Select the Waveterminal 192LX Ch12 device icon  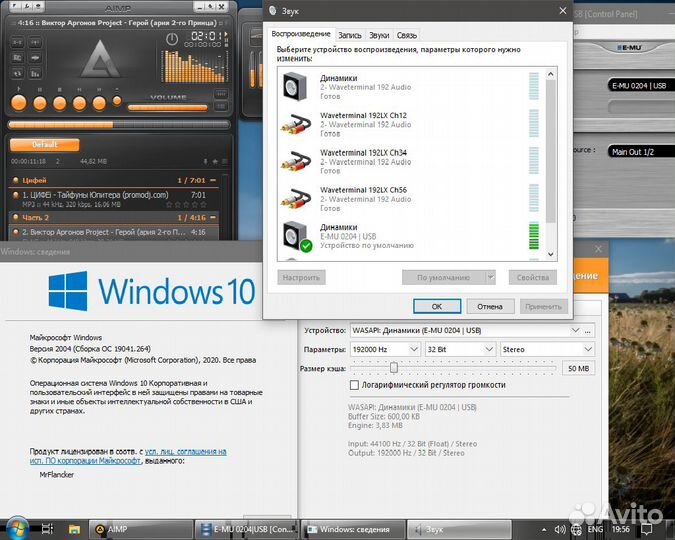pos(295,124)
